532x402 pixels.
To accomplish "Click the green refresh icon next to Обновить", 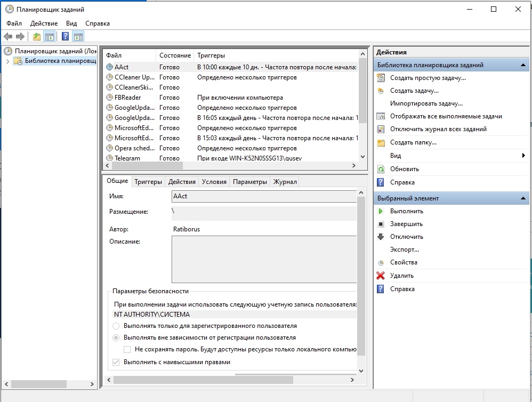I will (381, 170).
